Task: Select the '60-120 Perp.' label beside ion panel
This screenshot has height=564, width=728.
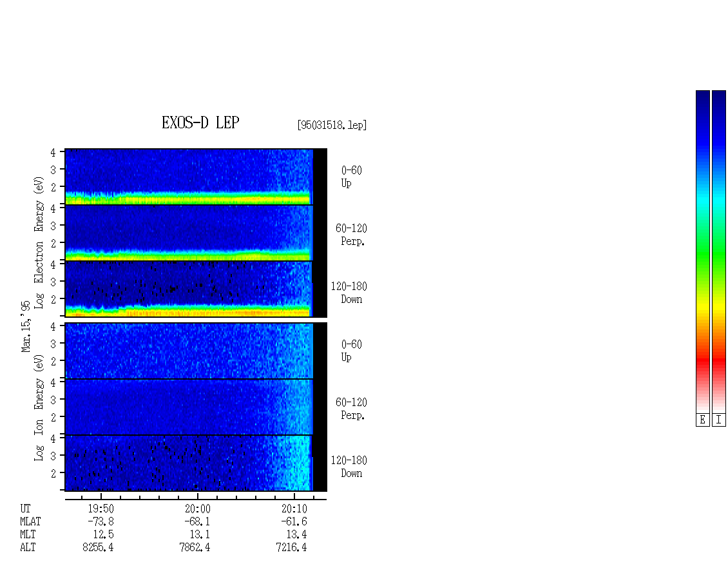Action: (x=352, y=409)
